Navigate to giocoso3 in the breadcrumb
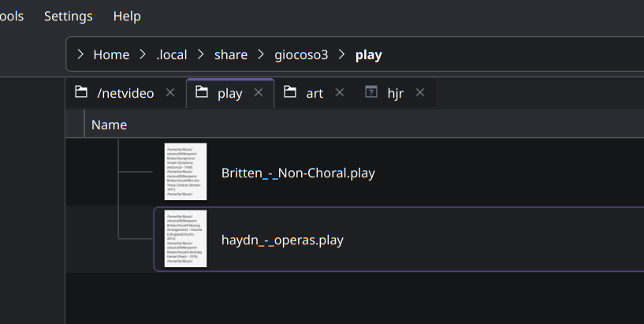Screen dimensions: 644x324 [x=300, y=54]
